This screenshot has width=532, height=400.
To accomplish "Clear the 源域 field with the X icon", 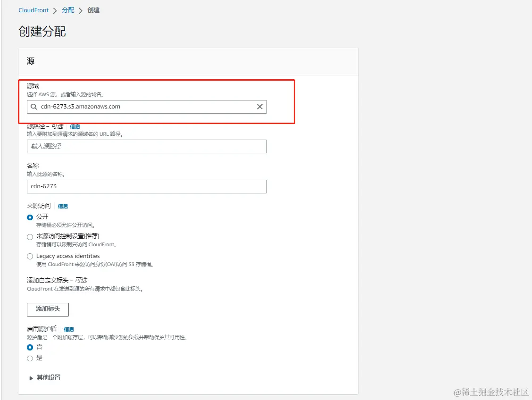I will tap(259, 107).
